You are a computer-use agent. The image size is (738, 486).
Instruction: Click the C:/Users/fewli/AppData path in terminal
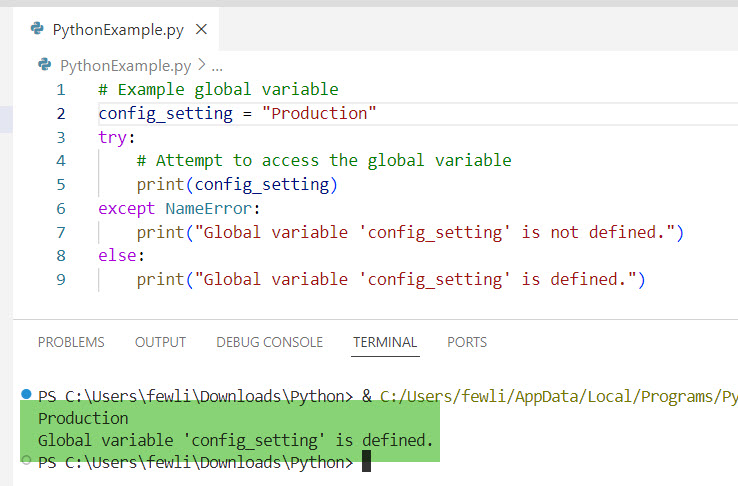(559, 397)
